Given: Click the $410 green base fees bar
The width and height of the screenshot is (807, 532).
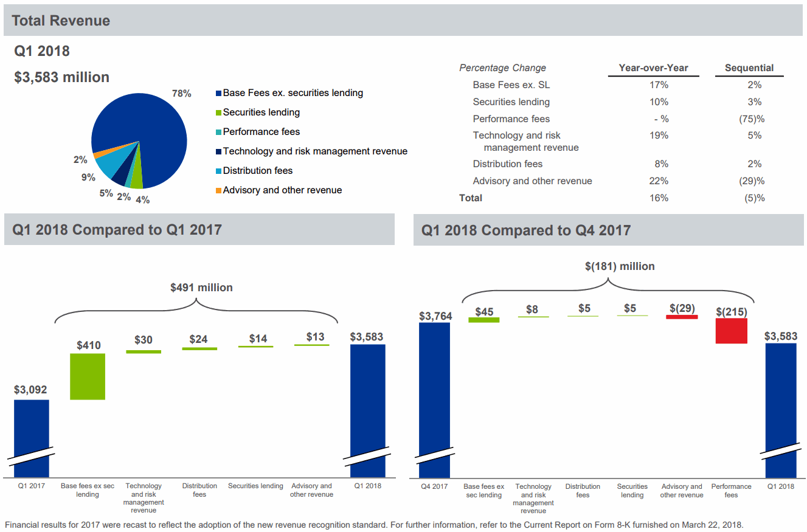Looking at the screenshot, I should pos(88,376).
